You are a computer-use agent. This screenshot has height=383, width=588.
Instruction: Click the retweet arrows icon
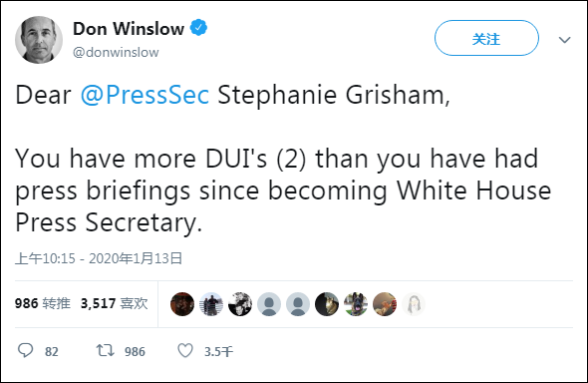106,351
